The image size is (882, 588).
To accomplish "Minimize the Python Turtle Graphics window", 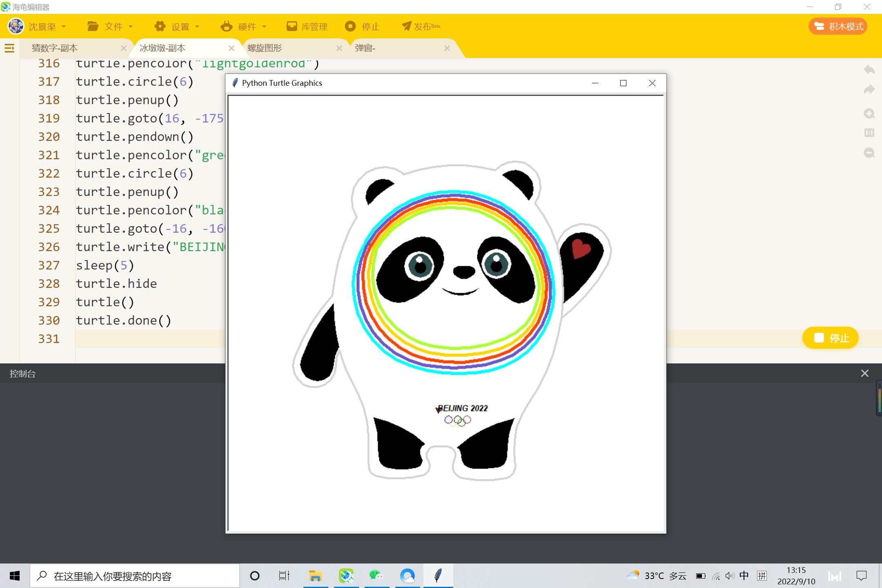I will [x=595, y=83].
